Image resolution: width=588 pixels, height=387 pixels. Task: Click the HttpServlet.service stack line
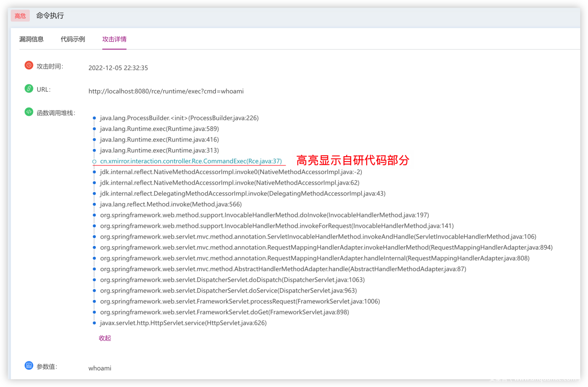(x=183, y=323)
